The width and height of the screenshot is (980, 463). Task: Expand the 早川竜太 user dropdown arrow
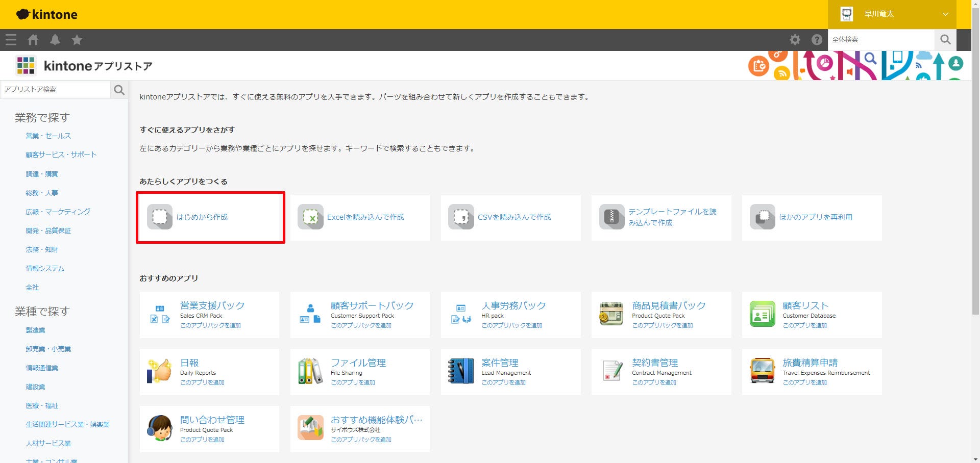click(x=945, y=14)
